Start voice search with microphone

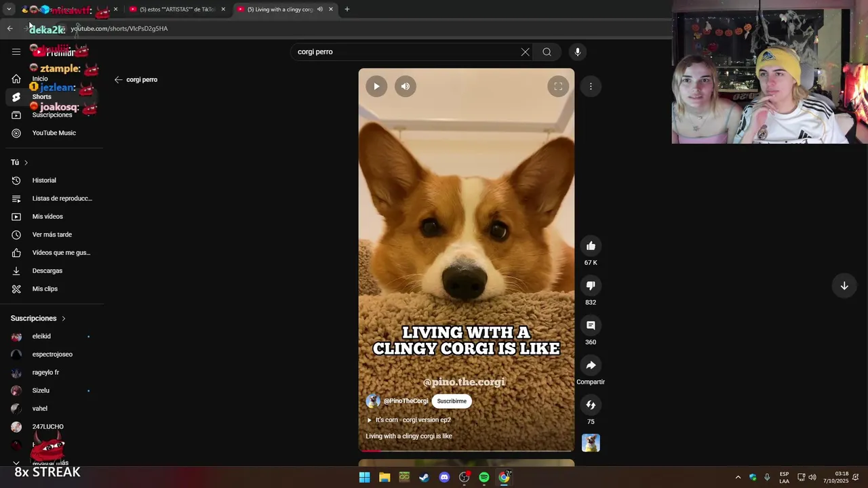[578, 52]
